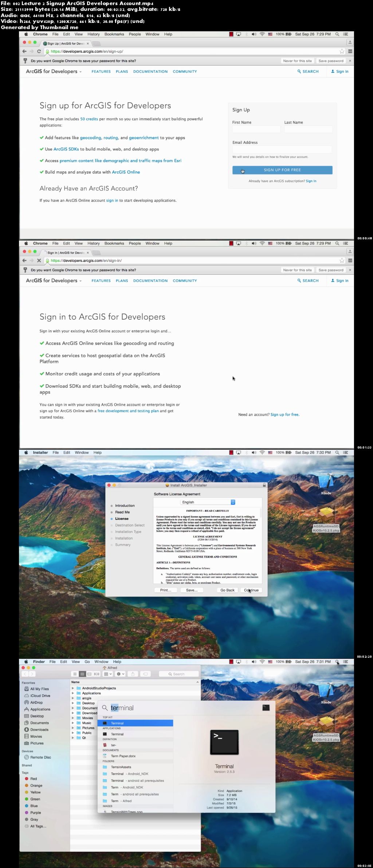Screen dimensions: 373x868
Task: Reload the Sign Up page in Chrome
Action: pos(39,51)
